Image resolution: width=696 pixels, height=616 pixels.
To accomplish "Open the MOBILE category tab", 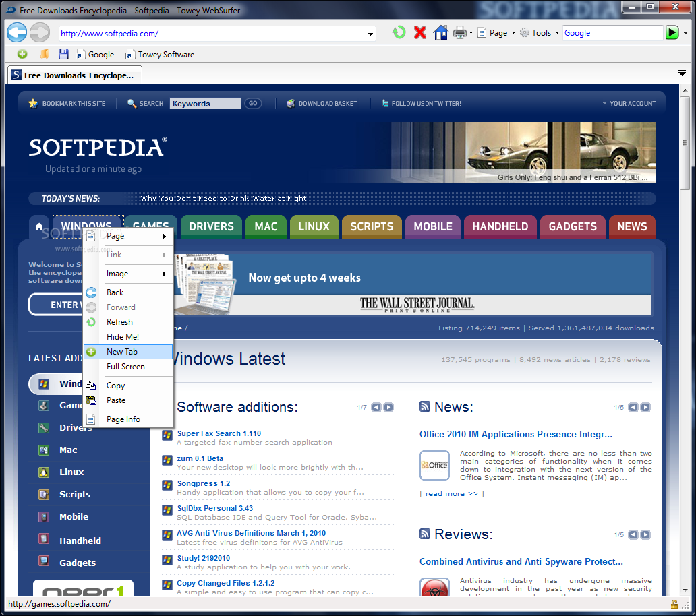I will pyautogui.click(x=433, y=226).
